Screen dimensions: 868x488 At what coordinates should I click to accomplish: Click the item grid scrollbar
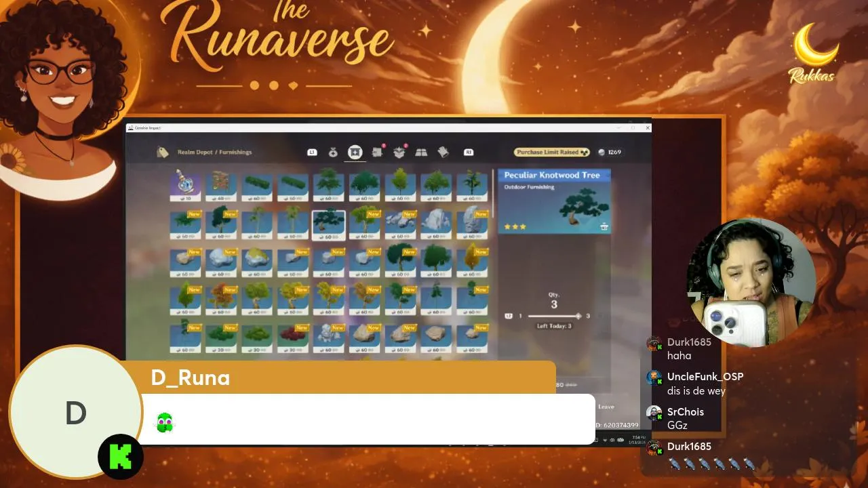(x=493, y=193)
